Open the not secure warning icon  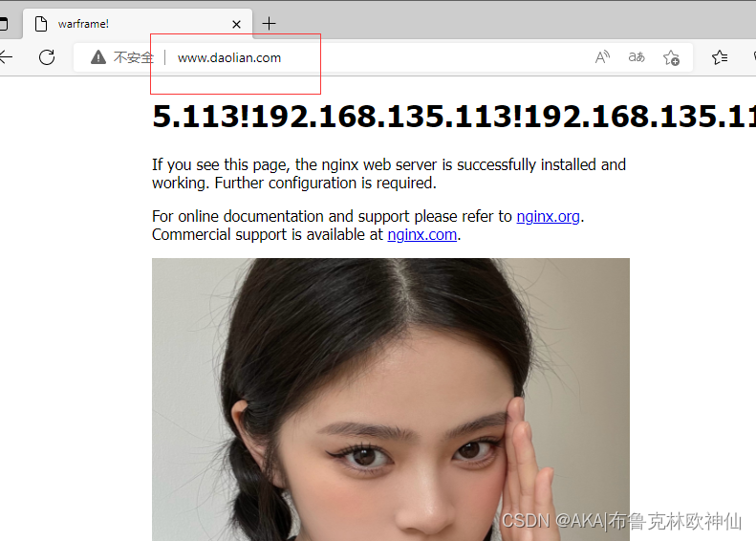tap(98, 57)
